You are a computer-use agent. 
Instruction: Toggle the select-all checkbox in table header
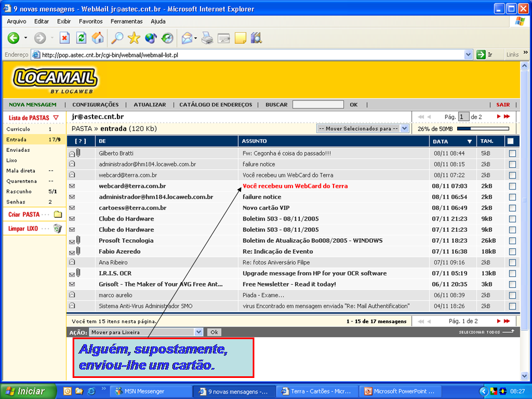pos(510,141)
